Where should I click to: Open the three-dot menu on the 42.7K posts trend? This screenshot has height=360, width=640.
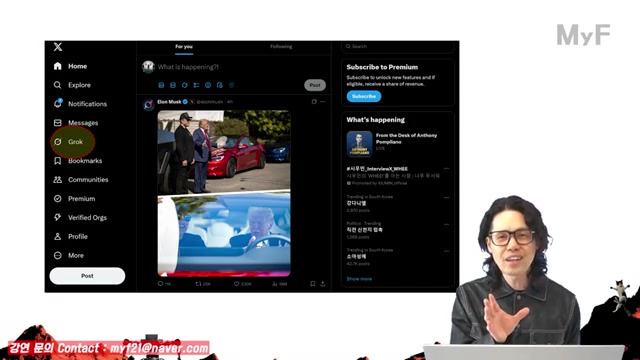[446, 251]
